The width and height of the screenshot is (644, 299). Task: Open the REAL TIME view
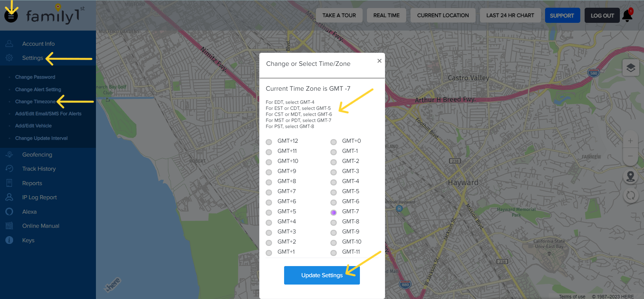pos(386,15)
